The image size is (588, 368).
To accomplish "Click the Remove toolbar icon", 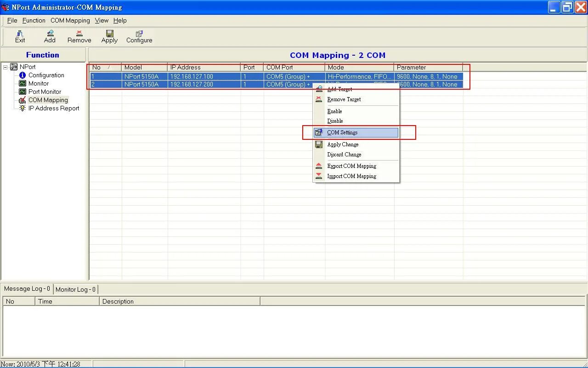I will [x=79, y=33].
